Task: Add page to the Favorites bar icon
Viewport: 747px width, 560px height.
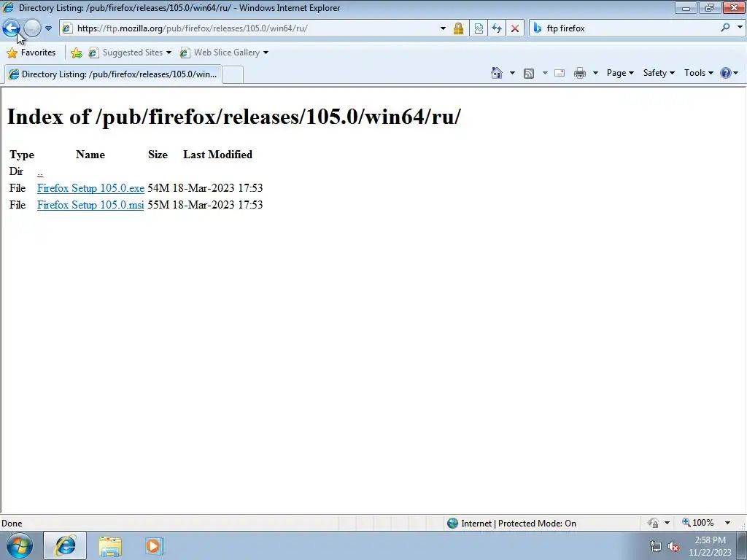Action: 76,52
